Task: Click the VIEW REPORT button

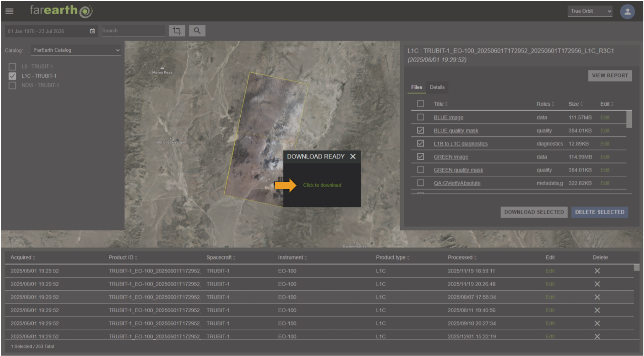Action: click(x=610, y=76)
